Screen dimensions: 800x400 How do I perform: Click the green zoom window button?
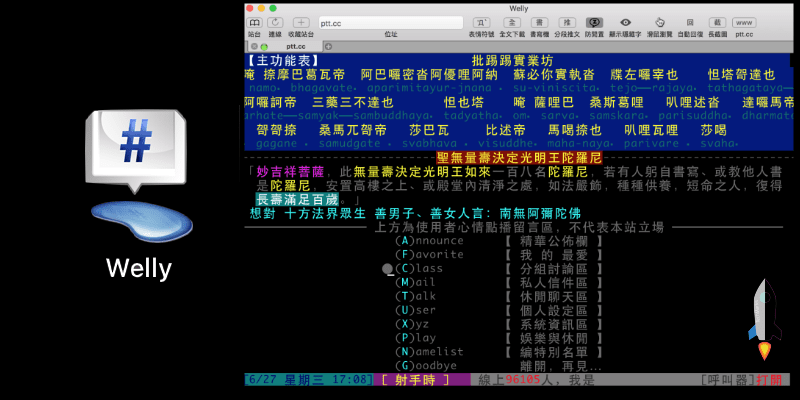[273, 8]
